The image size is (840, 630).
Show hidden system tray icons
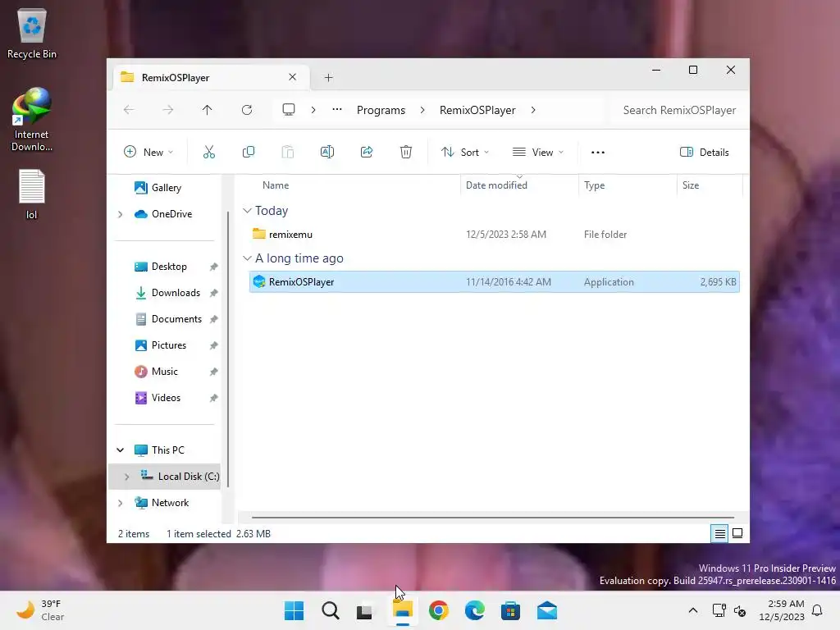[692, 610]
